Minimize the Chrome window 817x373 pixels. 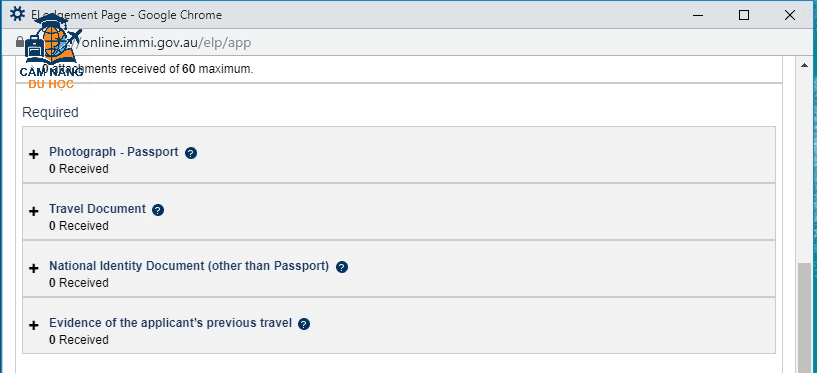(x=698, y=15)
